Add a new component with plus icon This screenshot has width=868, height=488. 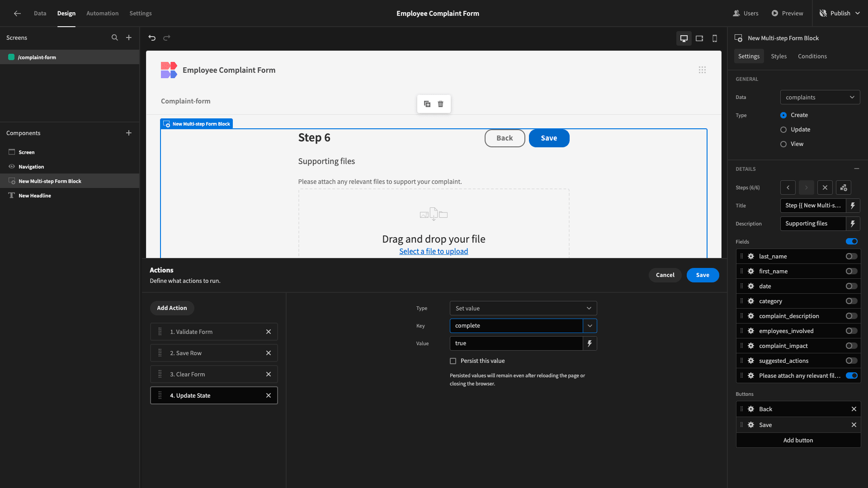click(x=129, y=133)
